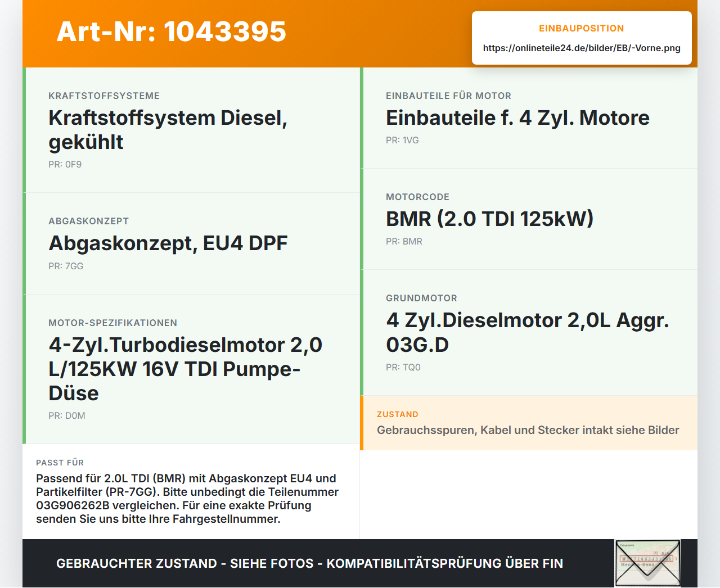Click the Art-Nr: 1043395 heading
Image resolution: width=720 pixels, height=588 pixels.
click(172, 31)
